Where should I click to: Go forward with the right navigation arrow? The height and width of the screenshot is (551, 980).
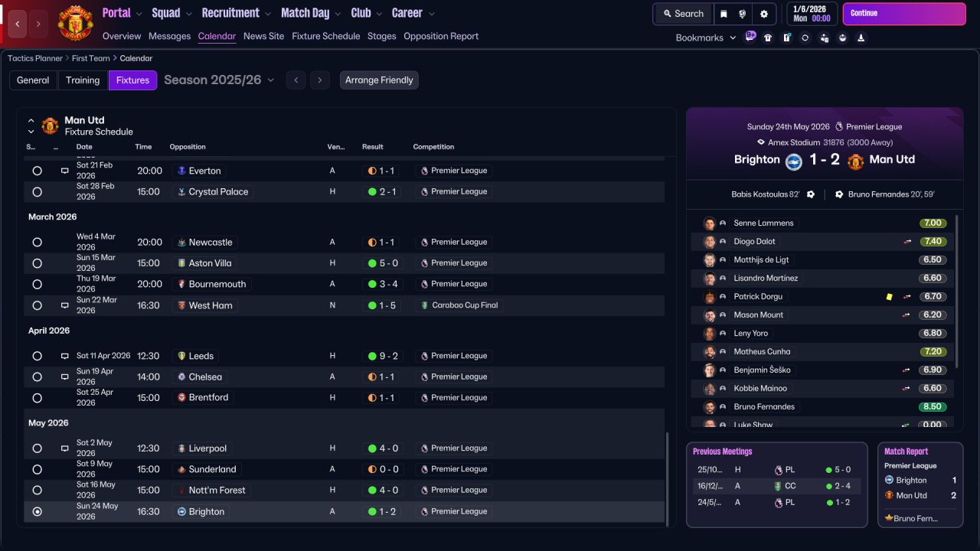click(x=38, y=24)
